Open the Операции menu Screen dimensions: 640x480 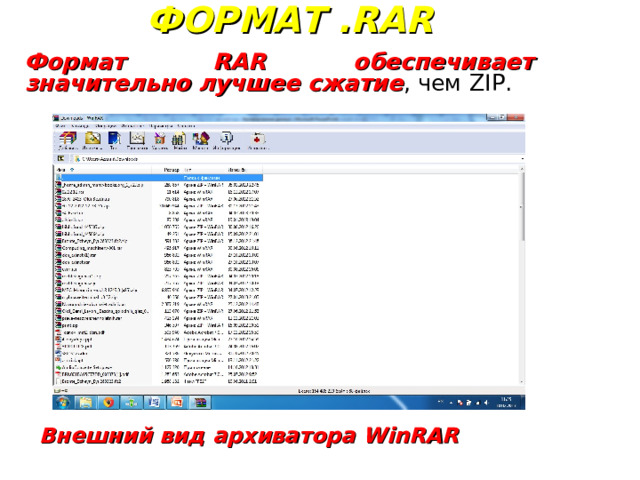click(105, 126)
